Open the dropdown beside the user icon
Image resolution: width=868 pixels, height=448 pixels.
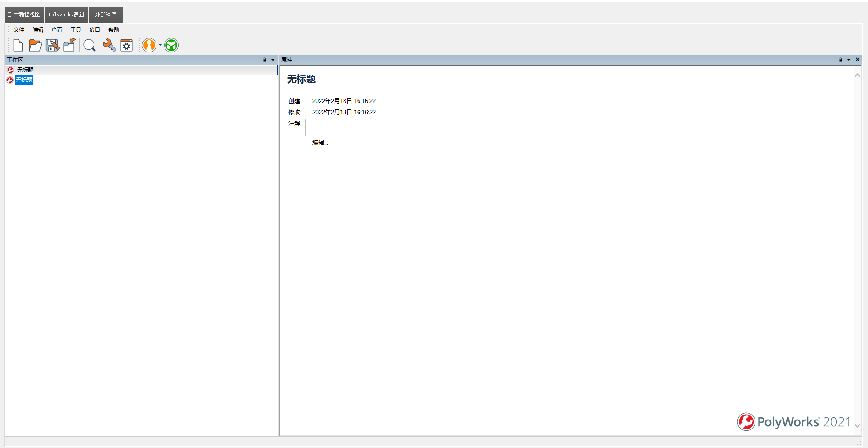(x=160, y=45)
